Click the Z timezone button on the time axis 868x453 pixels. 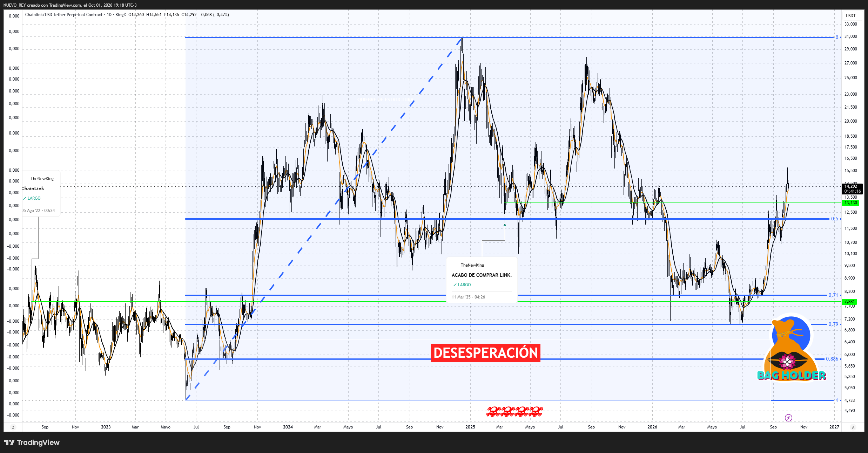tap(13, 427)
